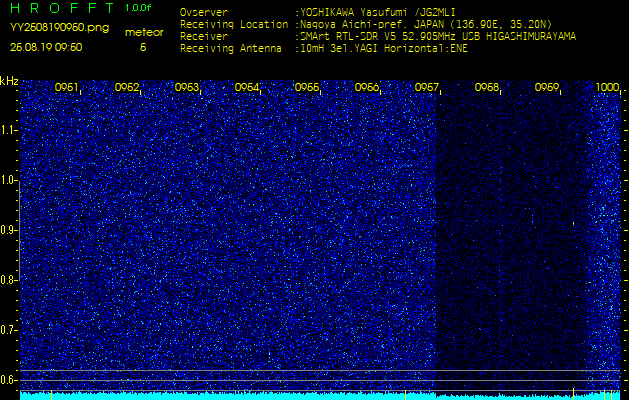Viewport: 629px width, 400px height.
Task: Select the Nagoya Aichi-pref. JAPAN location text
Action: tap(426, 24)
